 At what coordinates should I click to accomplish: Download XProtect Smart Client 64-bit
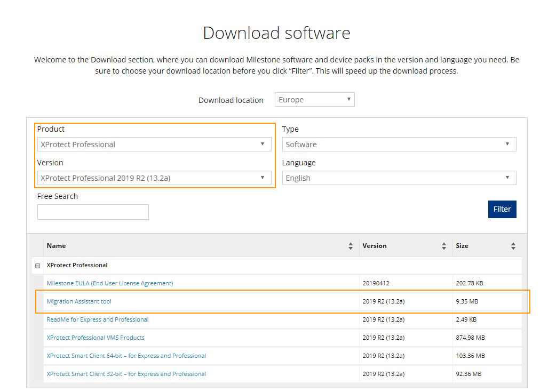pyautogui.click(x=126, y=356)
